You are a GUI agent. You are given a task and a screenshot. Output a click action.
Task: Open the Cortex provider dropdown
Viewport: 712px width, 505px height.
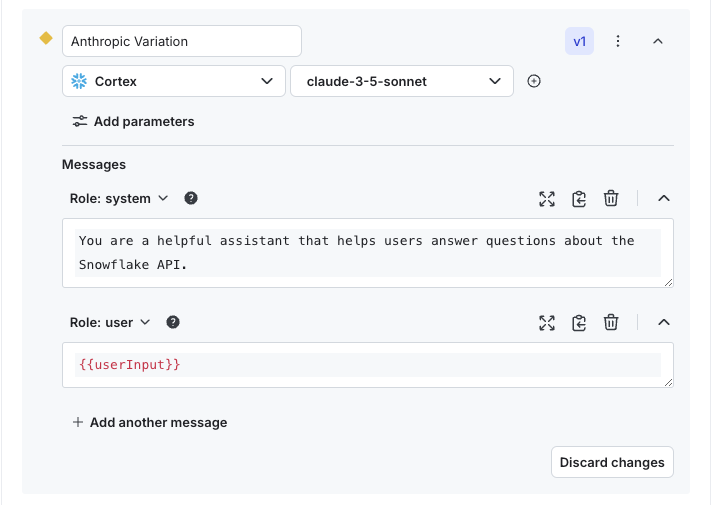(x=173, y=81)
